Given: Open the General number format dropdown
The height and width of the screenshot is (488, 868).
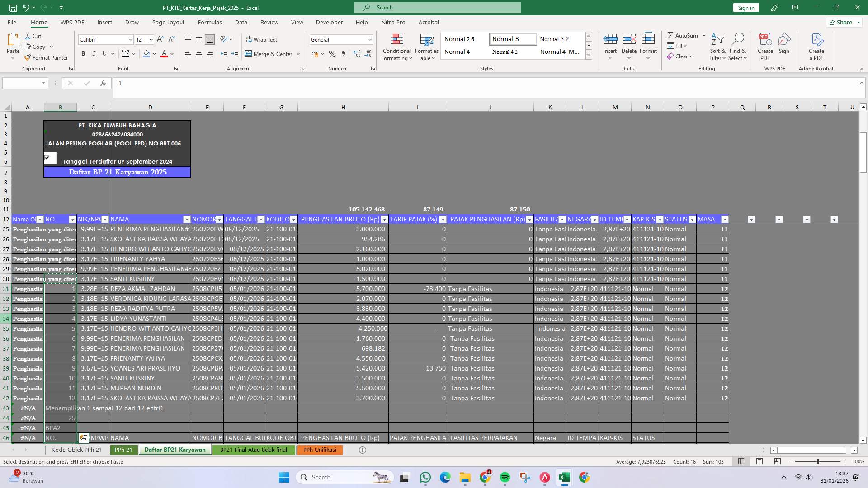Looking at the screenshot, I should point(369,39).
